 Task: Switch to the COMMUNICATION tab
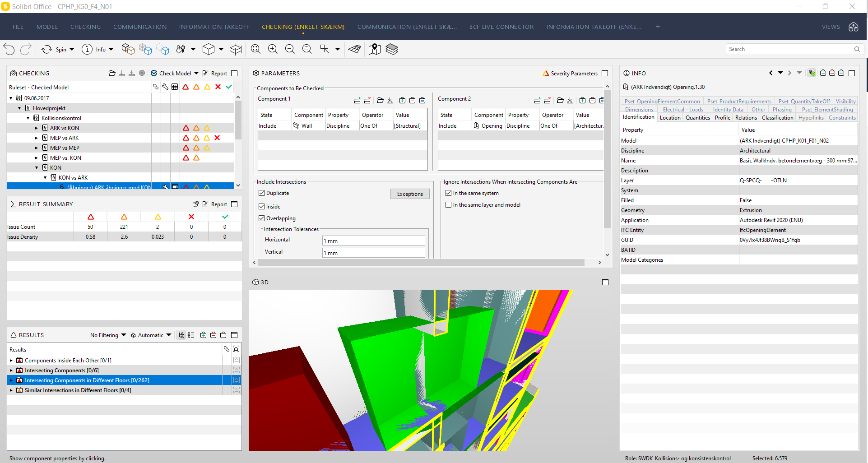click(140, 27)
